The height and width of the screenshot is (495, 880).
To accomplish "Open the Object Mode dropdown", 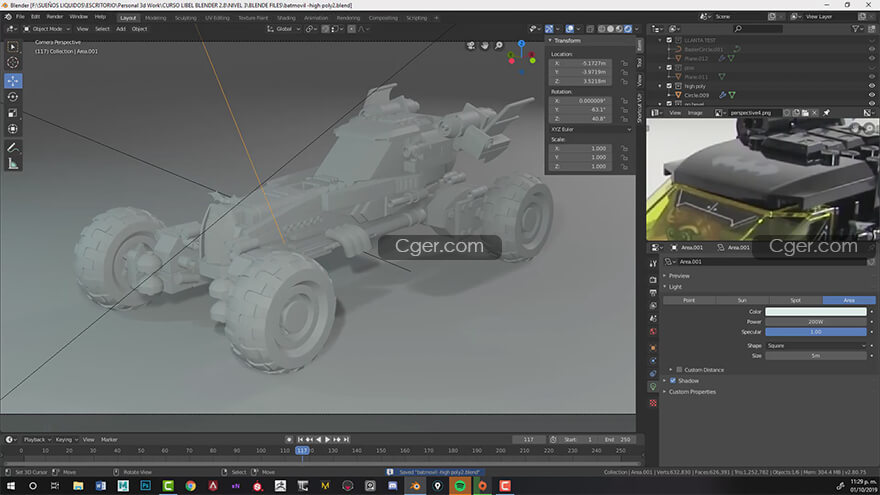I will pos(47,29).
